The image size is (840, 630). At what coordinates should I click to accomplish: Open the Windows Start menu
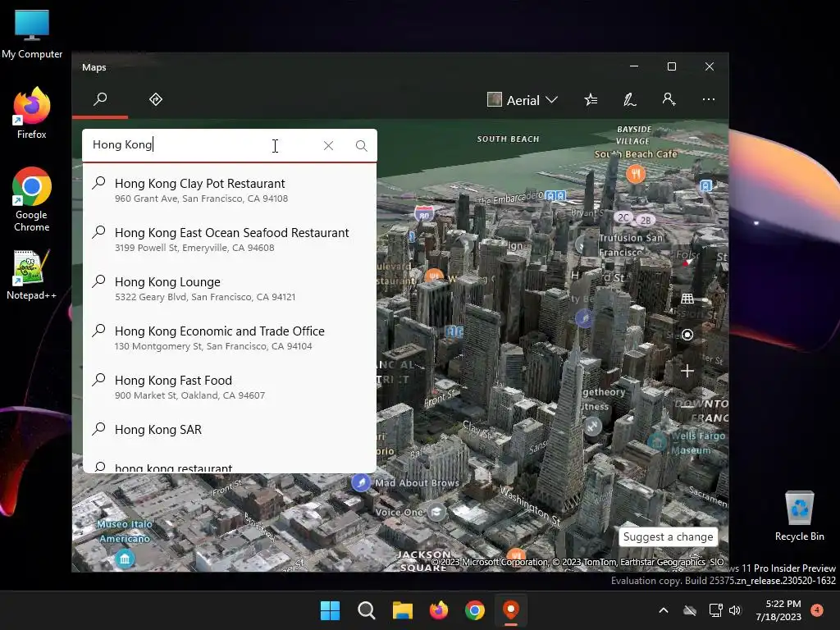coord(330,610)
